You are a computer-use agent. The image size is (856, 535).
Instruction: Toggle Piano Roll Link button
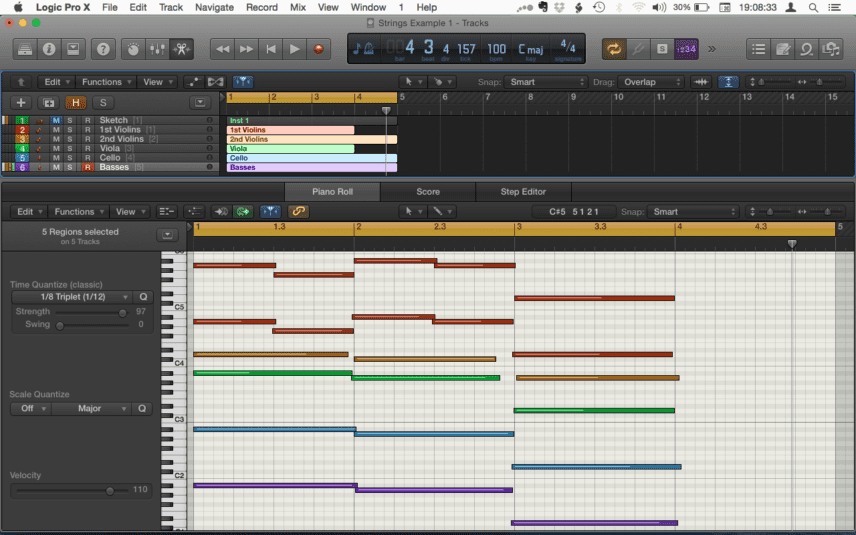298,212
